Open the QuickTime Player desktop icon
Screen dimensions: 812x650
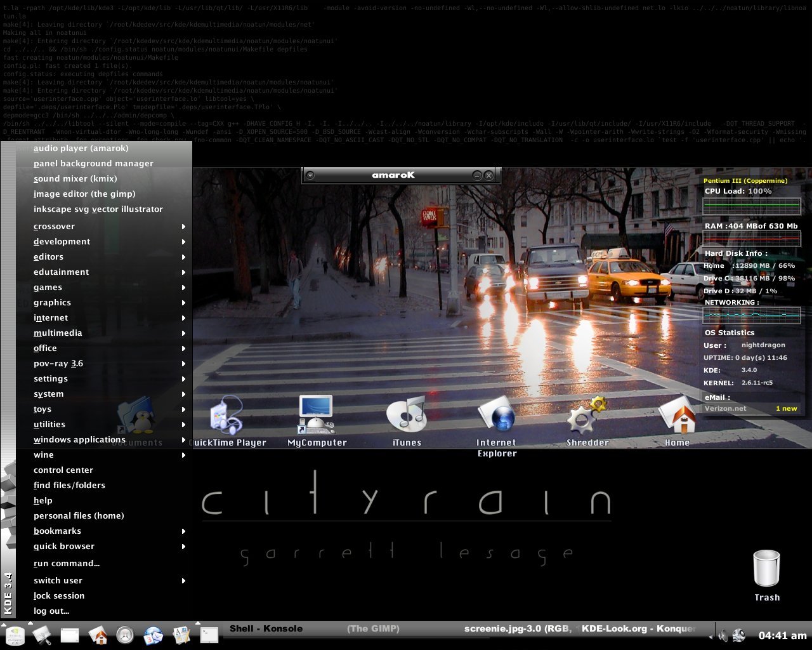point(226,421)
